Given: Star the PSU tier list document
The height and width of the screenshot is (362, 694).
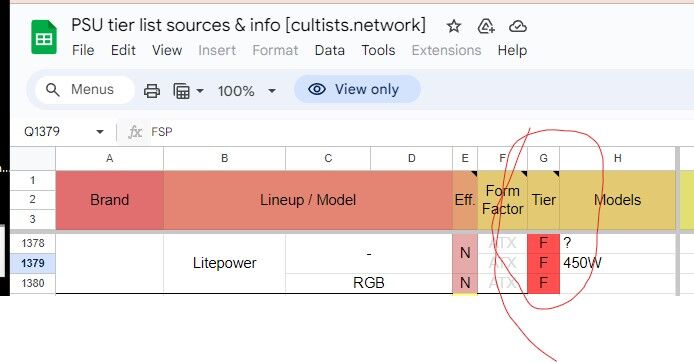Looking at the screenshot, I should pos(453,27).
